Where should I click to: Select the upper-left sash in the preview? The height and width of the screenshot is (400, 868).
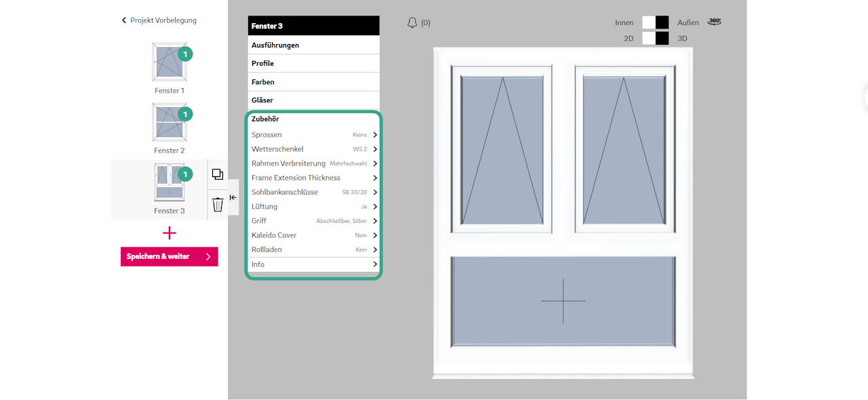click(502, 149)
